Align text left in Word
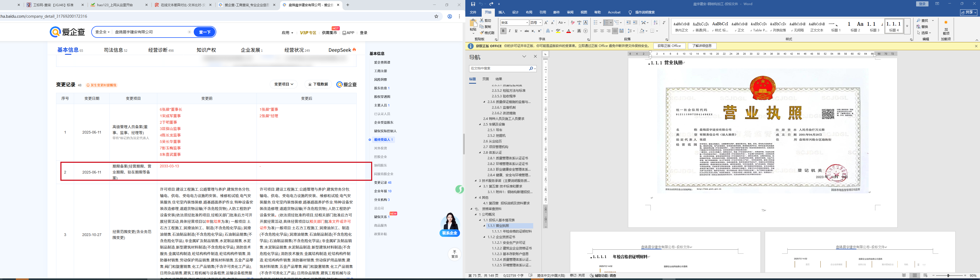 (596, 31)
